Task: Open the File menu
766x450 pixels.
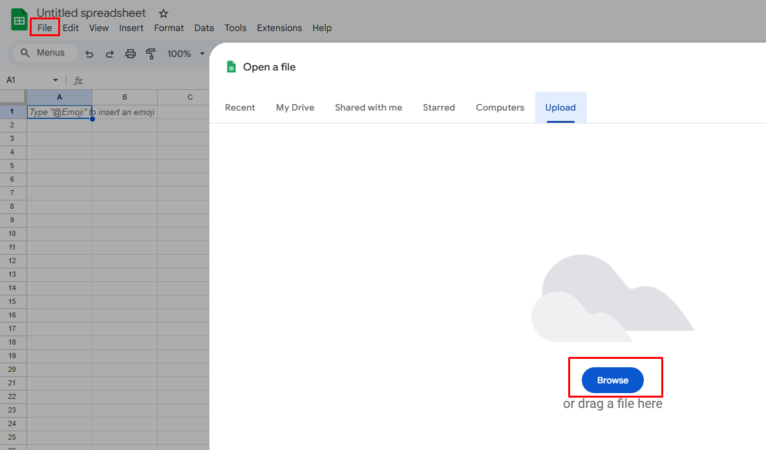Action: coord(44,28)
